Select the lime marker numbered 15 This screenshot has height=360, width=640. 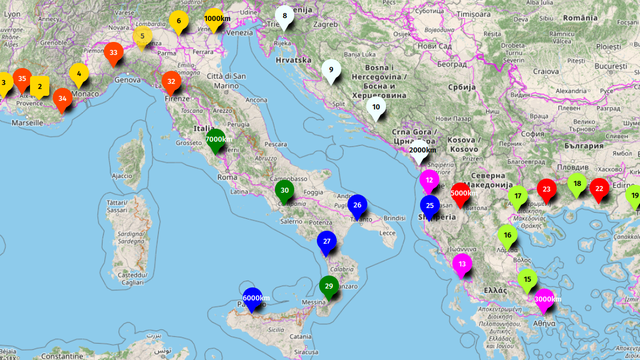coord(527,281)
